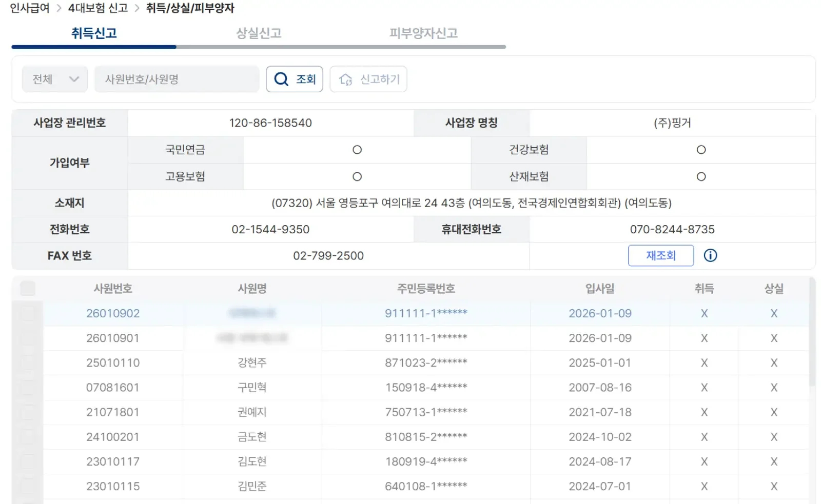Click the 조회 search button
Viewport: 821px width, 504px height.
(294, 79)
